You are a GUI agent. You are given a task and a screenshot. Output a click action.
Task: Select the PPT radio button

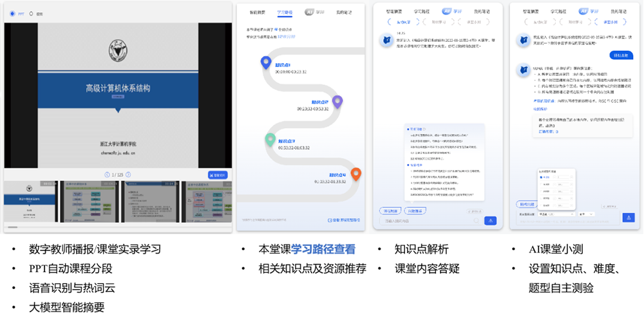coord(13,12)
